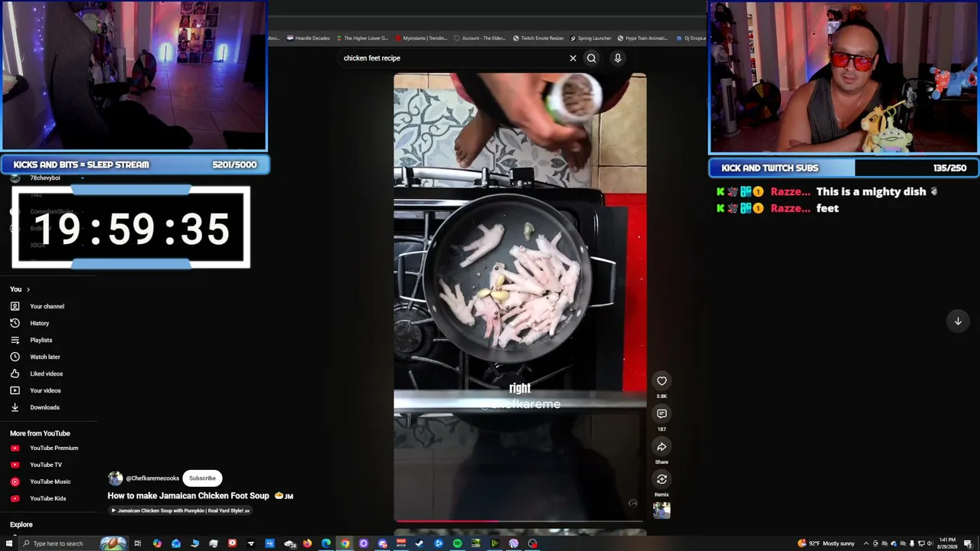The width and height of the screenshot is (980, 551).
Task: Click the magnifier search button
Action: point(591,58)
